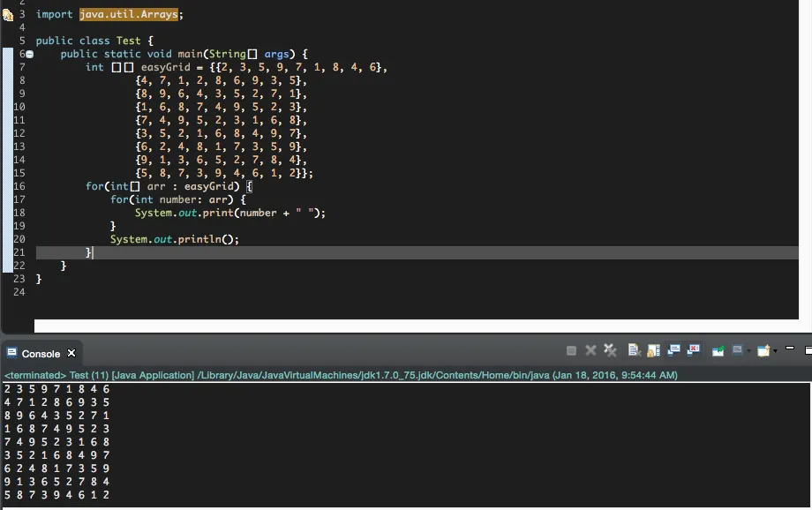Click the Terminate button in Console toolbar
The height and width of the screenshot is (510, 812).
coord(571,351)
